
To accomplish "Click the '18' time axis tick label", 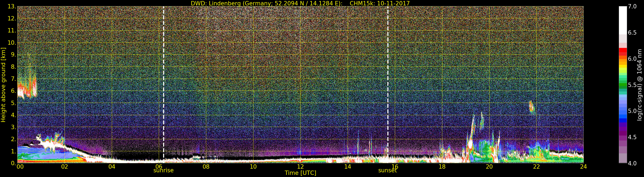I will click(x=442, y=166).
